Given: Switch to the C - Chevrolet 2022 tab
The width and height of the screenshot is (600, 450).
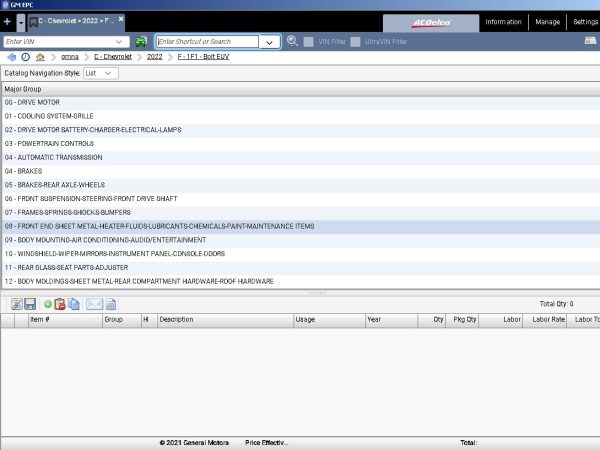Looking at the screenshot, I should [x=76, y=21].
